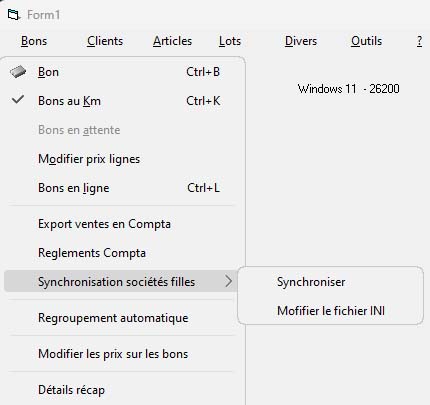Click the Ctrl+K shortcut label

[203, 101]
